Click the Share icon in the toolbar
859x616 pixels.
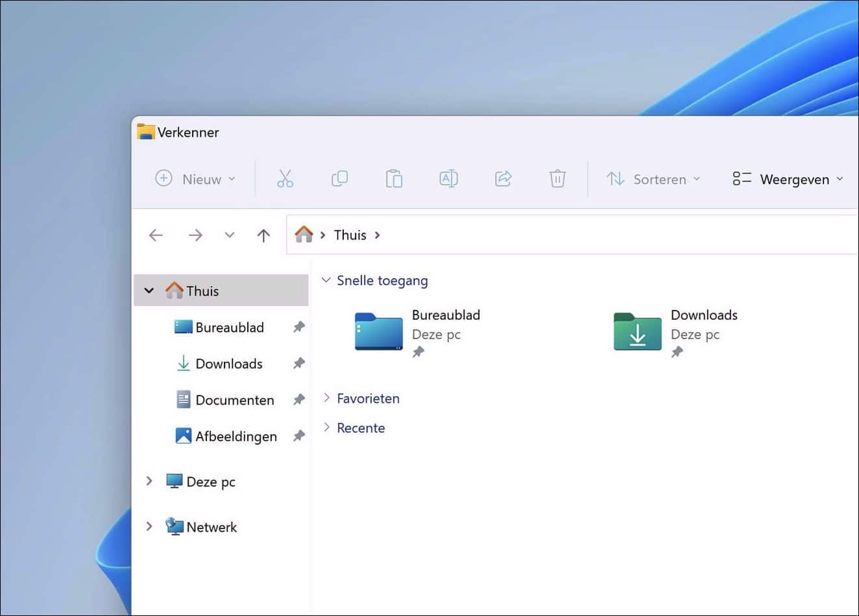(x=503, y=178)
